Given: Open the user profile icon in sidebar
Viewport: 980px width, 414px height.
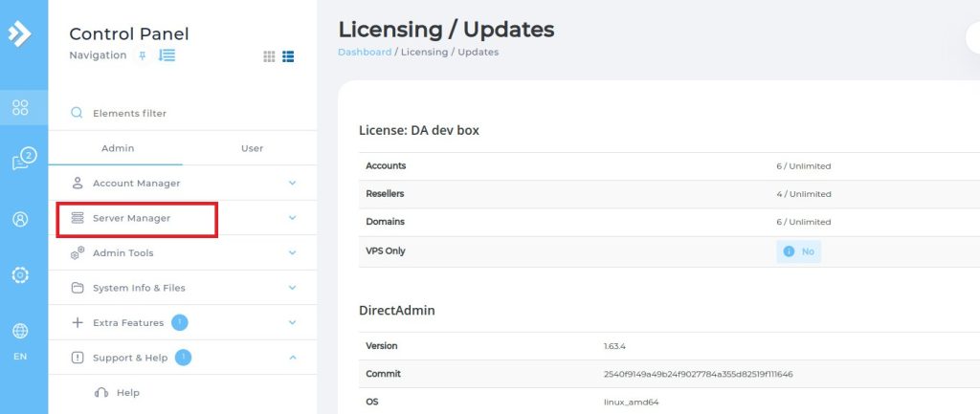Looking at the screenshot, I should click(20, 219).
